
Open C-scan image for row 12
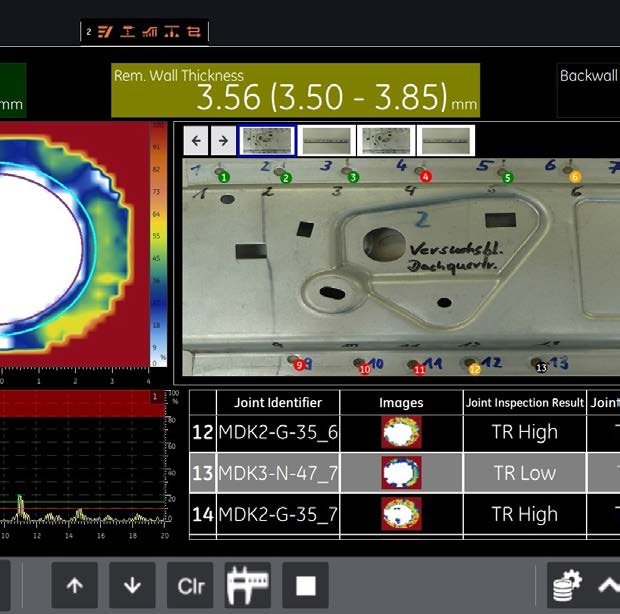click(401, 432)
